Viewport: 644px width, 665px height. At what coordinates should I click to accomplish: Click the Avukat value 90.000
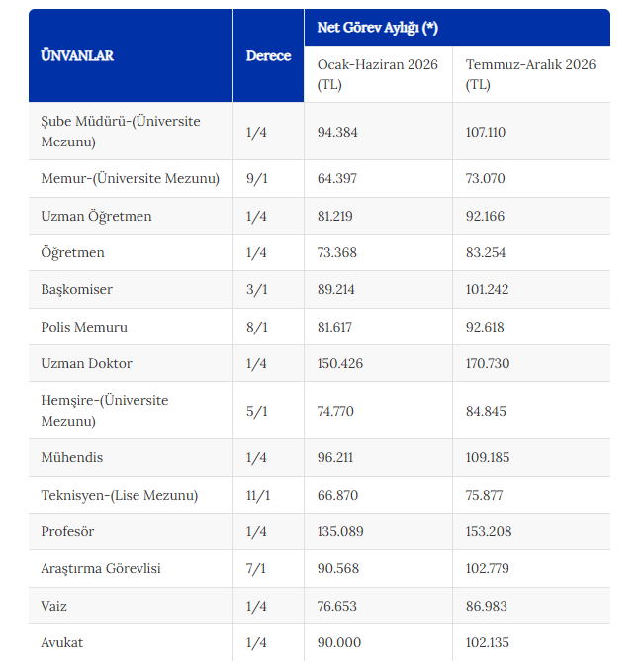(x=339, y=642)
